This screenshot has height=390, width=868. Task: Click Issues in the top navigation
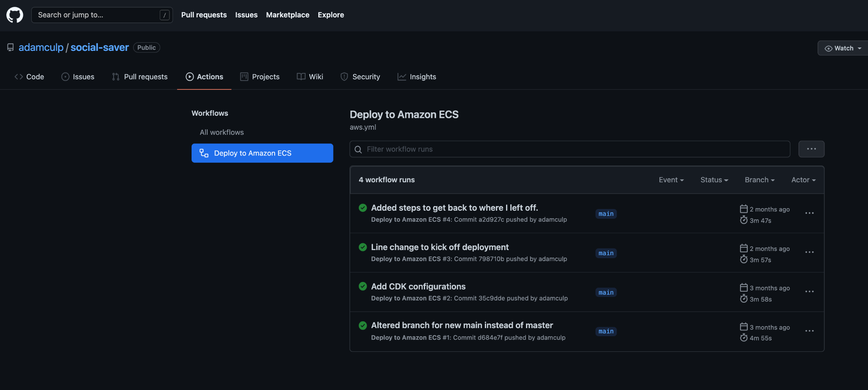[x=246, y=15]
